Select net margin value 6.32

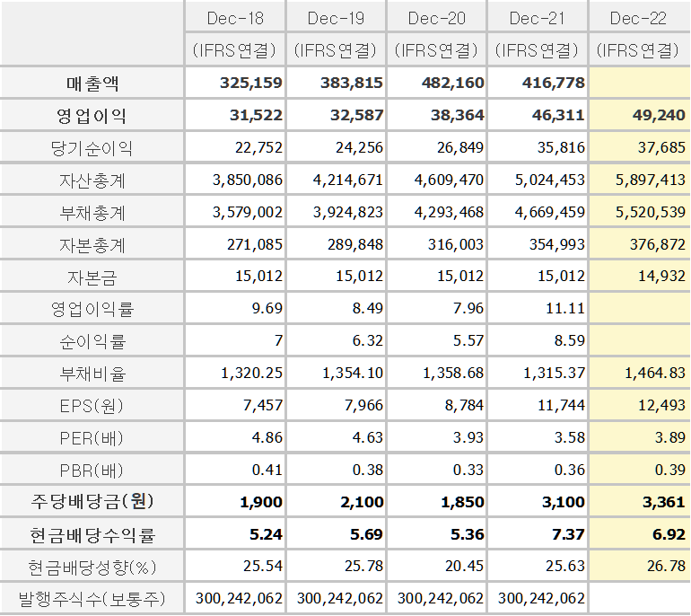[368, 340]
